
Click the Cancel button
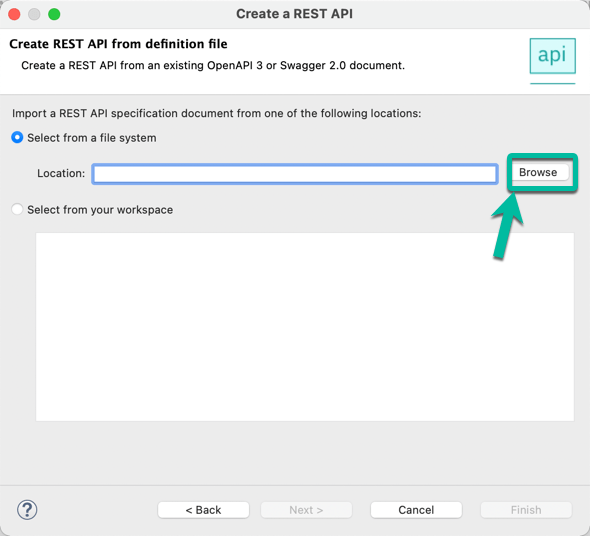pos(416,510)
